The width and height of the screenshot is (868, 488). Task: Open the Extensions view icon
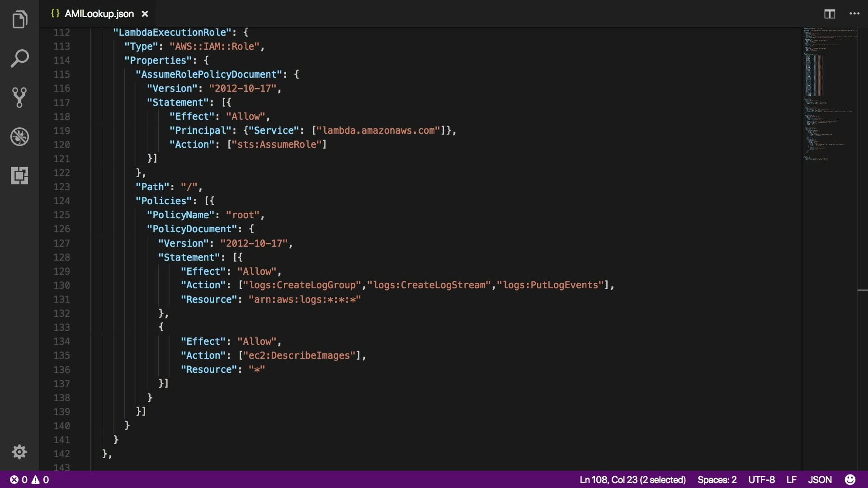tap(19, 175)
